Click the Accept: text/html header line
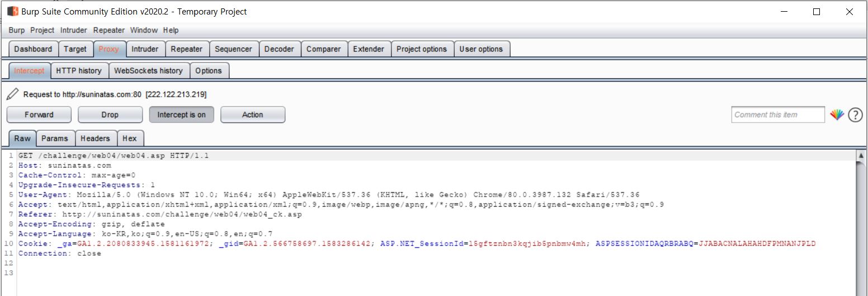Screen dimensions: 868x296 (x=341, y=204)
